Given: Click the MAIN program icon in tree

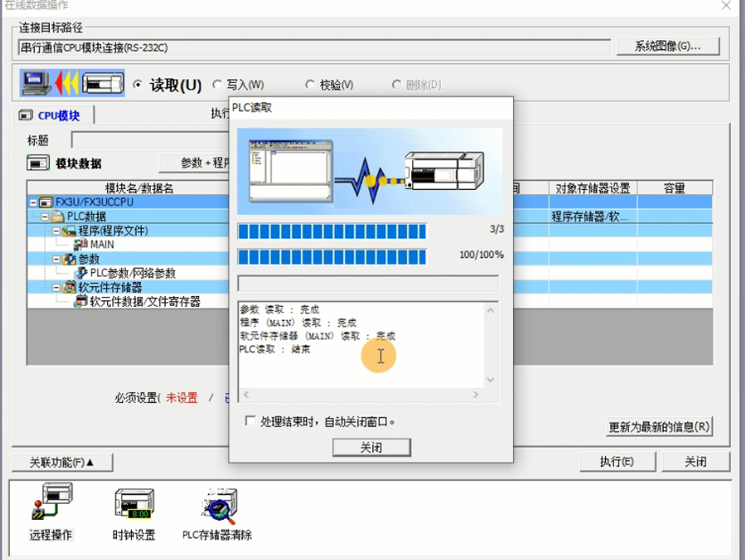Looking at the screenshot, I should click(x=80, y=244).
